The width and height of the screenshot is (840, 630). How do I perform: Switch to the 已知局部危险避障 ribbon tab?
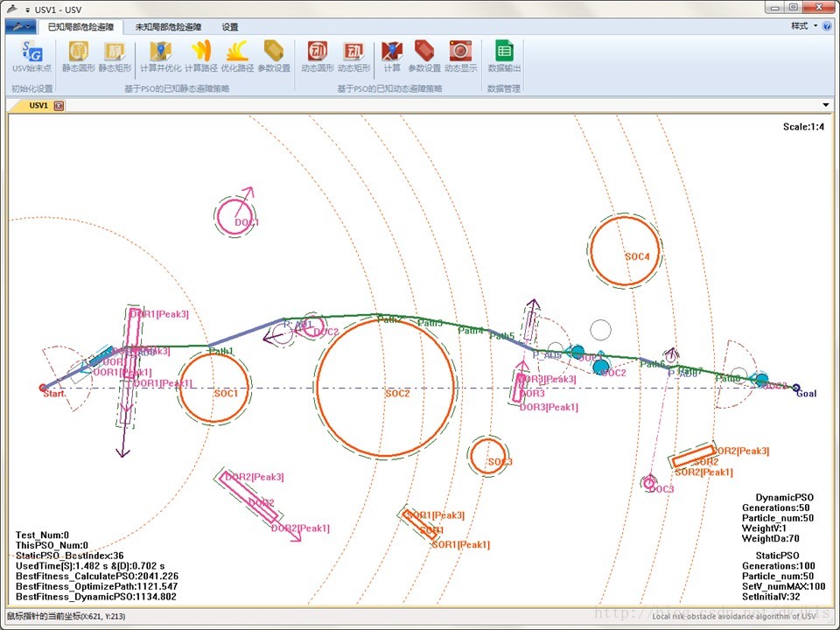tap(80, 27)
